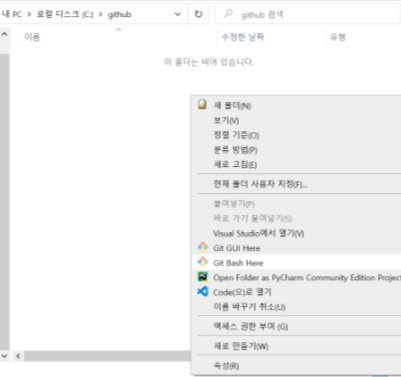Click the 이름 column header
The image size is (401, 377).
pyautogui.click(x=32, y=37)
